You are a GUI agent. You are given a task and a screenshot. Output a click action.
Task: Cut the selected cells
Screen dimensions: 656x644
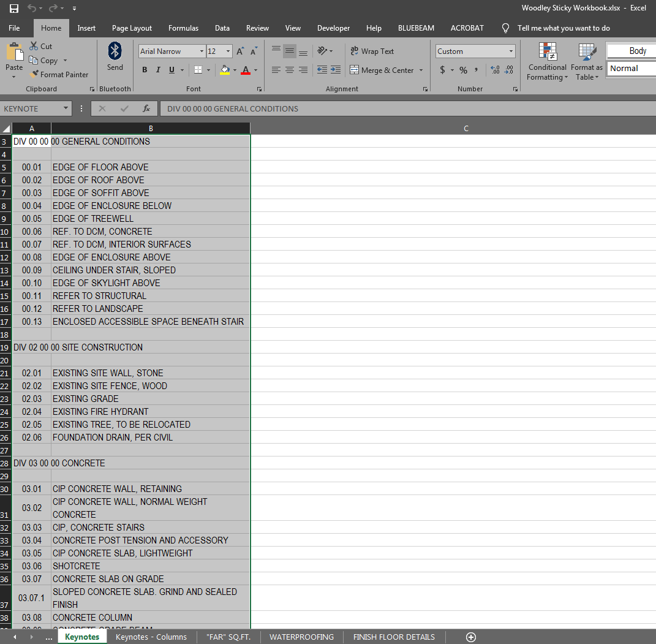click(x=40, y=47)
